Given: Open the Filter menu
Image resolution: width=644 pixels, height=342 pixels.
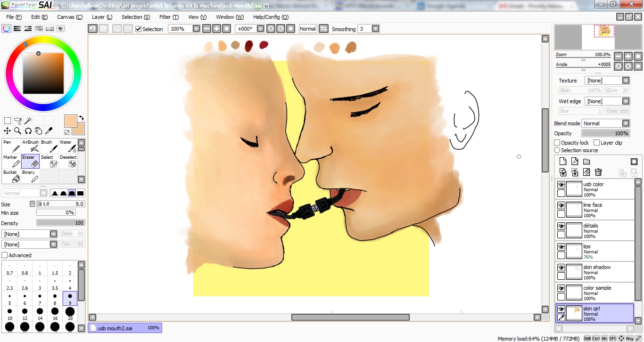Looking at the screenshot, I should (169, 17).
